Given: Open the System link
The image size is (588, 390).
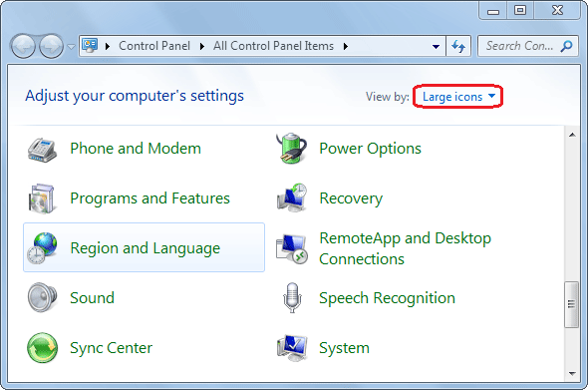Looking at the screenshot, I should pyautogui.click(x=344, y=348).
